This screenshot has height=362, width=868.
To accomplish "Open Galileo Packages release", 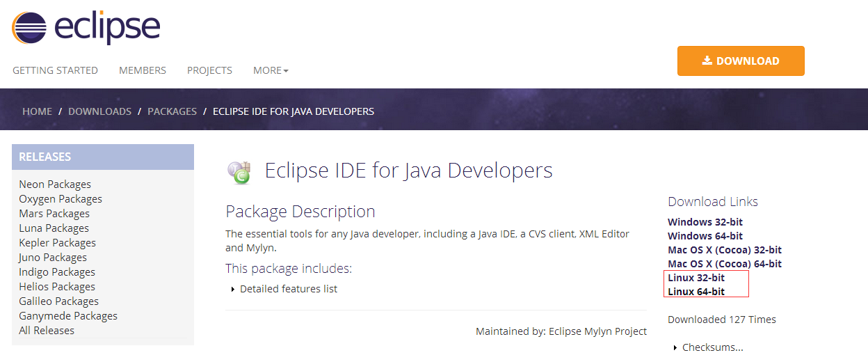I will (58, 301).
